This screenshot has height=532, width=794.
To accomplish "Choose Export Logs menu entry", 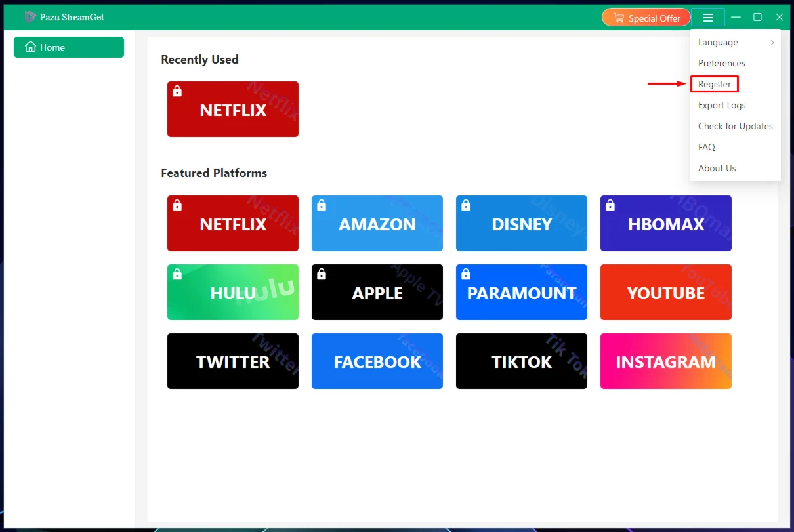I will [x=736, y=105].
